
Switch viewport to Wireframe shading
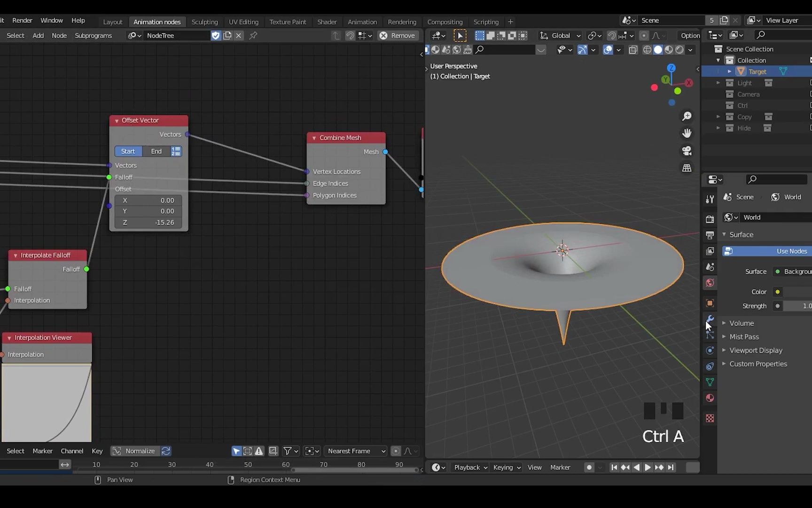click(x=647, y=50)
